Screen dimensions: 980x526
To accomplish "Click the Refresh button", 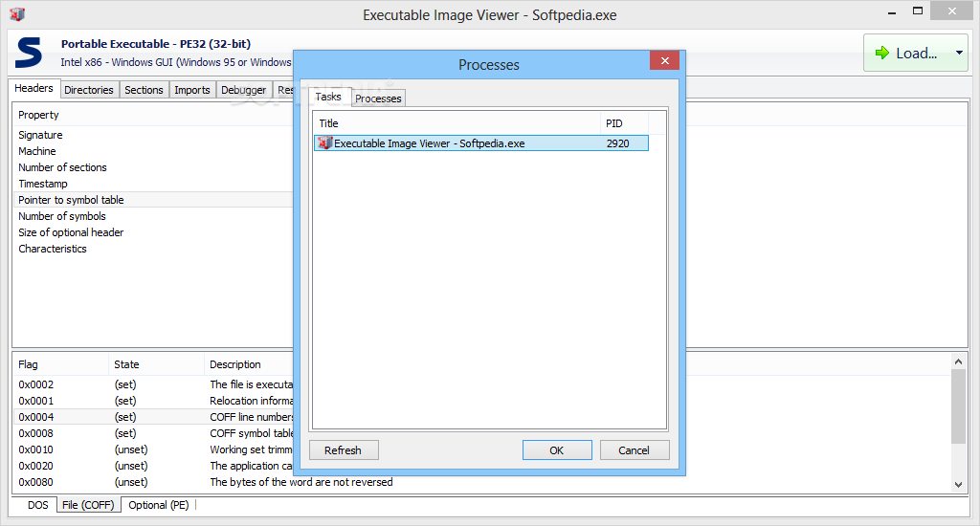I will [x=344, y=450].
